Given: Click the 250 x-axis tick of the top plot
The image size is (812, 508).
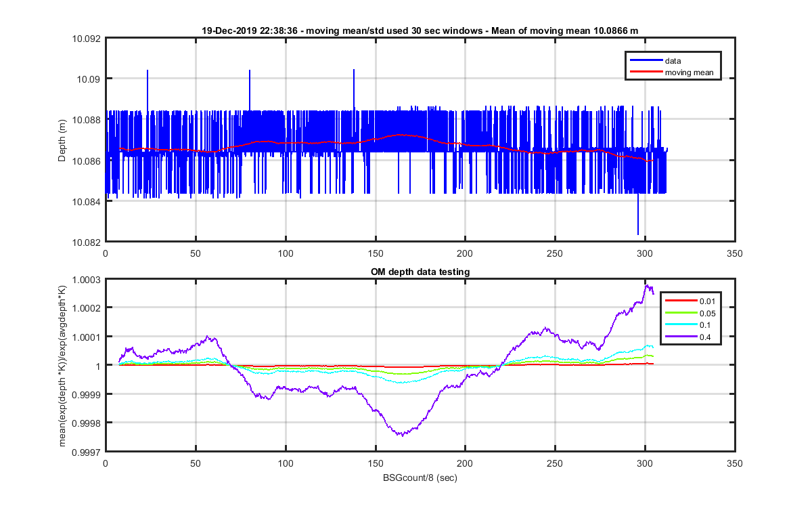Looking at the screenshot, I should click(x=555, y=253).
